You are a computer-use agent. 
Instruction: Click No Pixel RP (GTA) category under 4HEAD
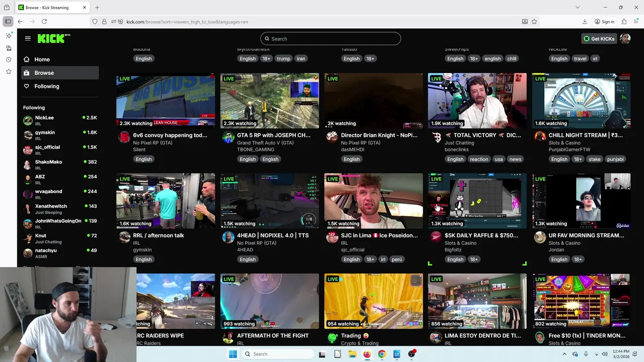pyautogui.click(x=257, y=243)
